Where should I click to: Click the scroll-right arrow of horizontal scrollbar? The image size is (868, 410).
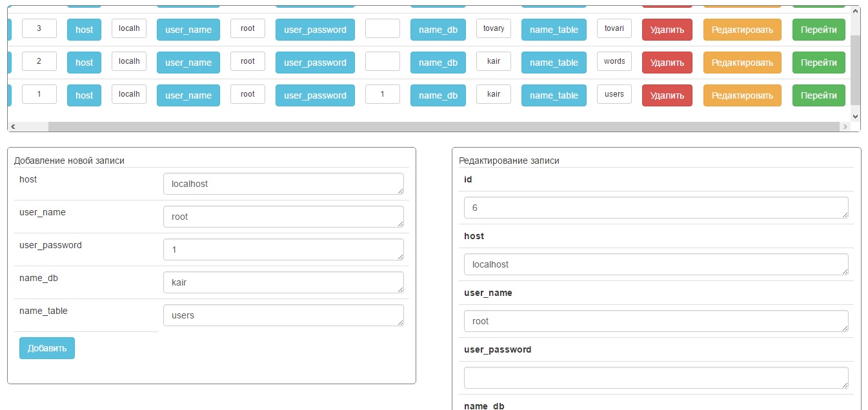click(845, 127)
